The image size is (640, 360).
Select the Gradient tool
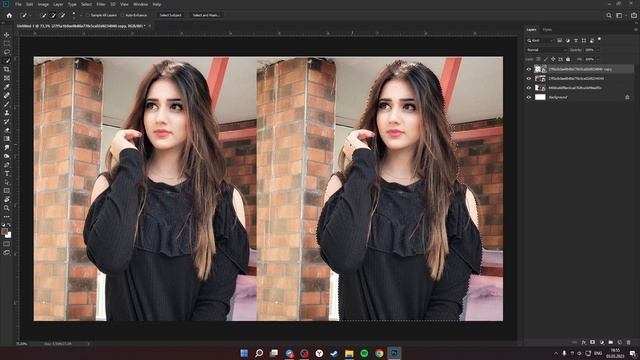point(7,139)
